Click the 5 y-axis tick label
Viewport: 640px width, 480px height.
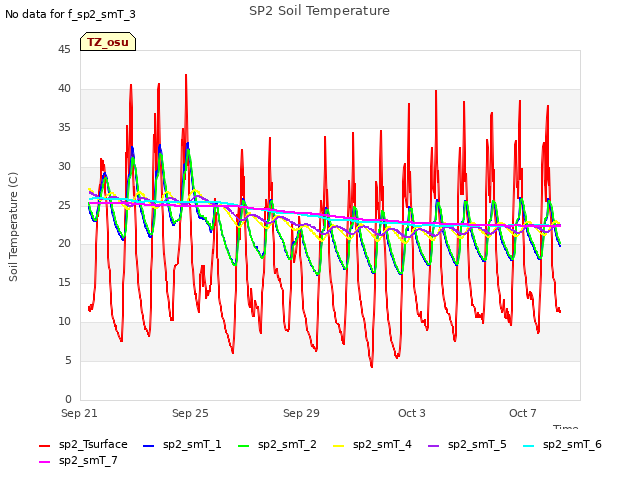coord(68,360)
